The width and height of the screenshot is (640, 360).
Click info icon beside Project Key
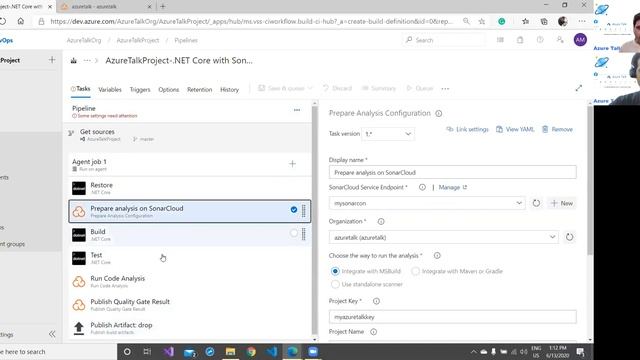tap(376, 301)
